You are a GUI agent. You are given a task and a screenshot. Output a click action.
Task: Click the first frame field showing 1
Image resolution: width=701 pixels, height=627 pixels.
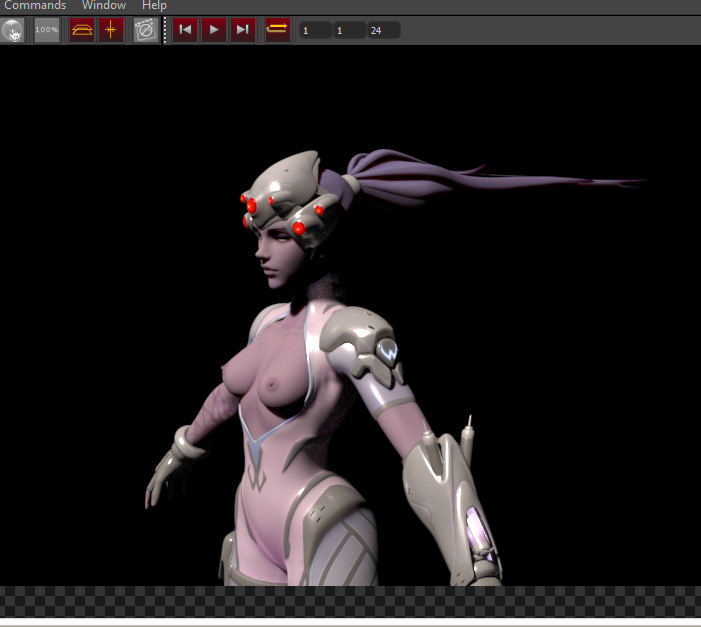[316, 30]
